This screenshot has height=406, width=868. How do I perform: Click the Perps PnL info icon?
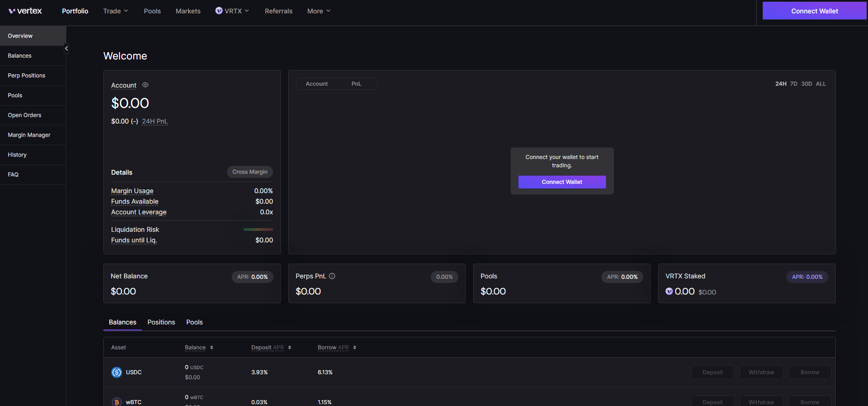332,276
